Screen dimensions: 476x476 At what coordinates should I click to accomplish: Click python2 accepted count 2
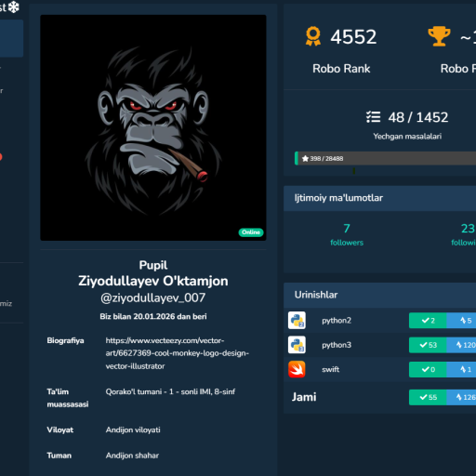tap(428, 321)
